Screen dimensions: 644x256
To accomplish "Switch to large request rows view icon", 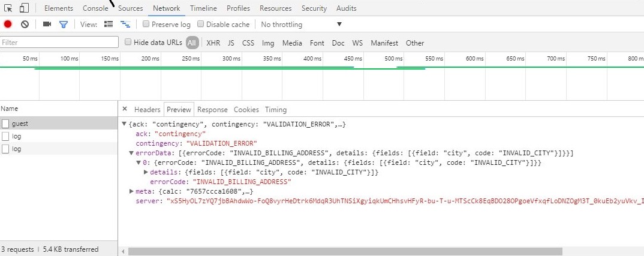I will [x=109, y=25].
